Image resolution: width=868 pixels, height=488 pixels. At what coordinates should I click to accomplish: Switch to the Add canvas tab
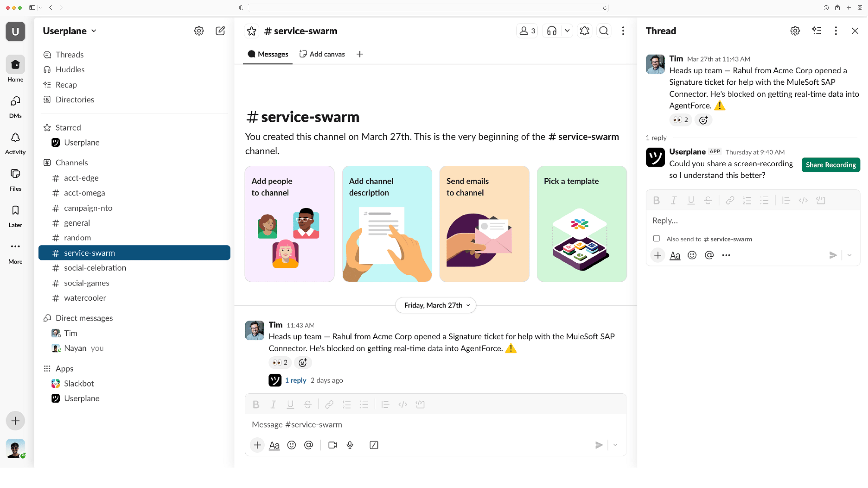[322, 54]
